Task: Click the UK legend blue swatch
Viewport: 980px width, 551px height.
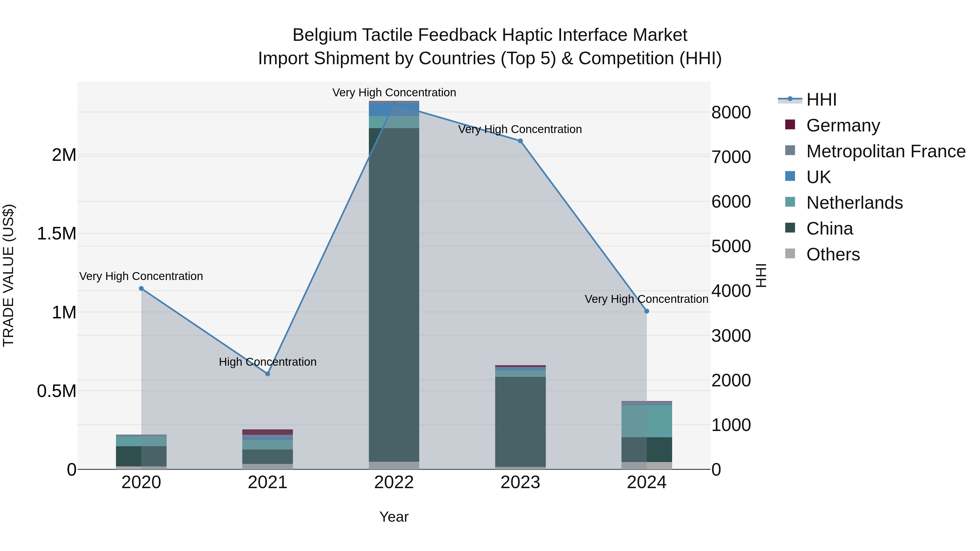Action: [790, 176]
